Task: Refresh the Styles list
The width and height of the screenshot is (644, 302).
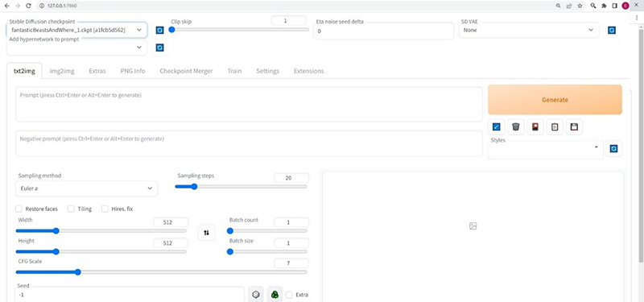Action: click(613, 149)
